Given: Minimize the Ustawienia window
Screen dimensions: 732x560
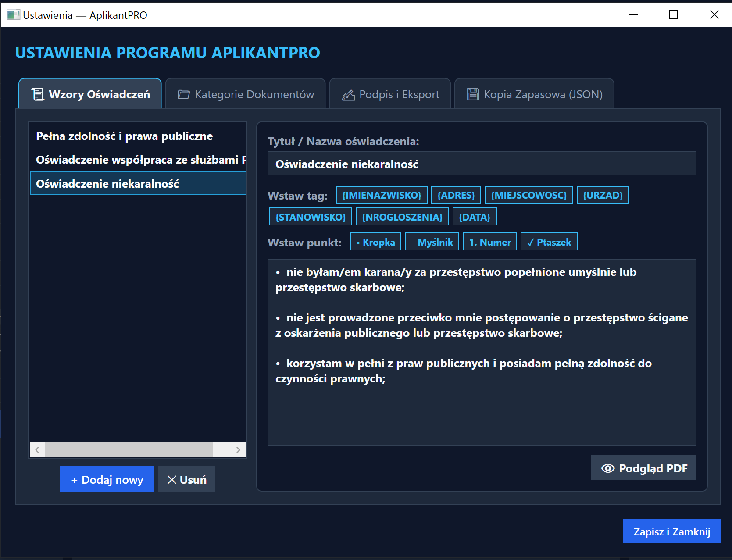Looking at the screenshot, I should click(633, 14).
